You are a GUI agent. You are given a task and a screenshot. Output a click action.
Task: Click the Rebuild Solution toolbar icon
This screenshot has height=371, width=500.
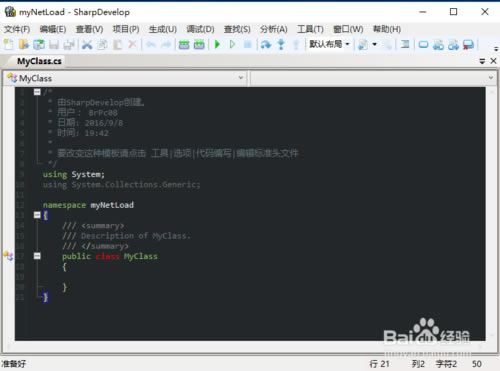point(199,44)
